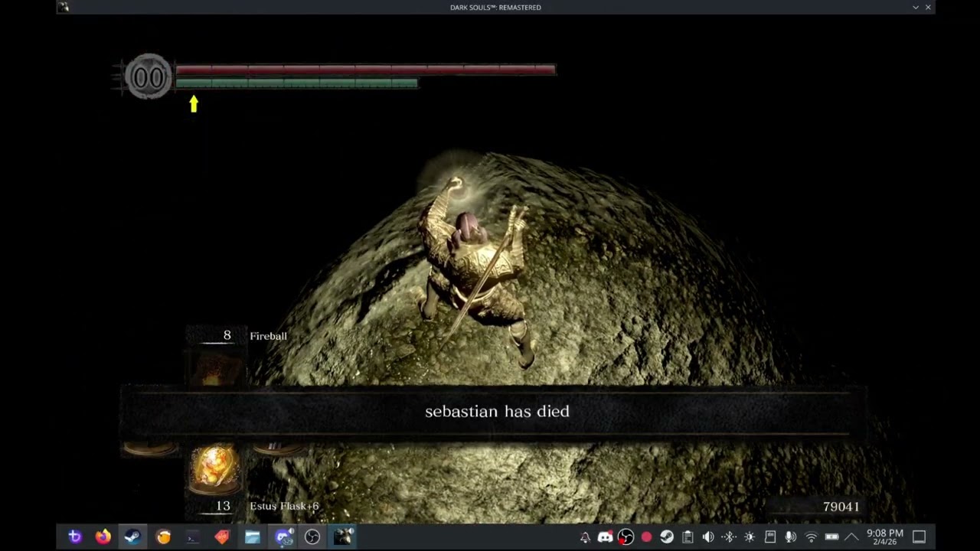The image size is (980, 551).
Task: Click the Fireball spell label
Action: point(268,336)
